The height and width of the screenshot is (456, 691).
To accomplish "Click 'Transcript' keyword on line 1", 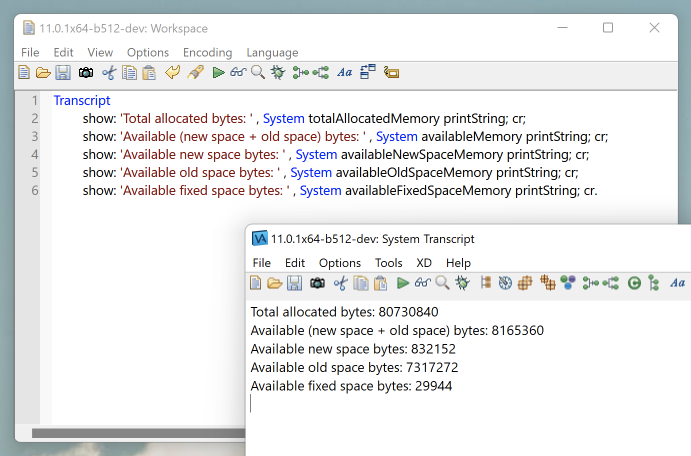I will point(82,100).
